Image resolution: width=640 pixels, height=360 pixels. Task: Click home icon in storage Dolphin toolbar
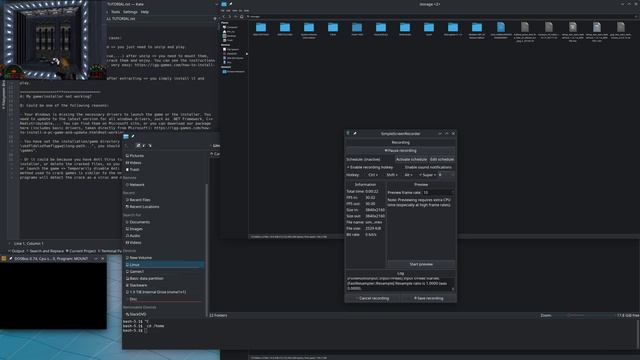pyautogui.click(x=242, y=16)
